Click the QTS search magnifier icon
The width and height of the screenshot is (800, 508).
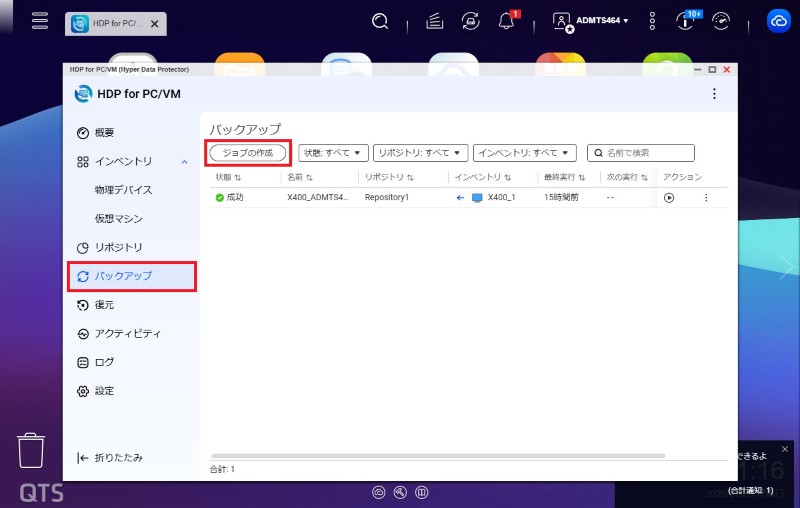coord(380,21)
